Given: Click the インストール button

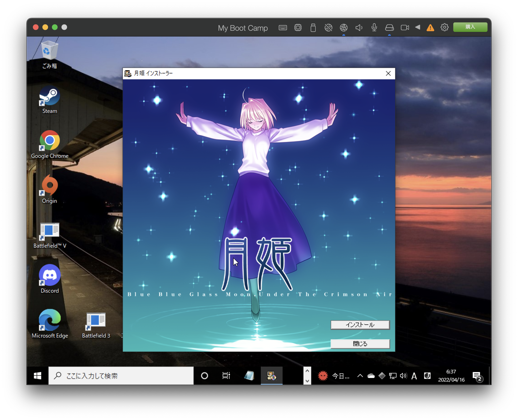Looking at the screenshot, I should [360, 325].
